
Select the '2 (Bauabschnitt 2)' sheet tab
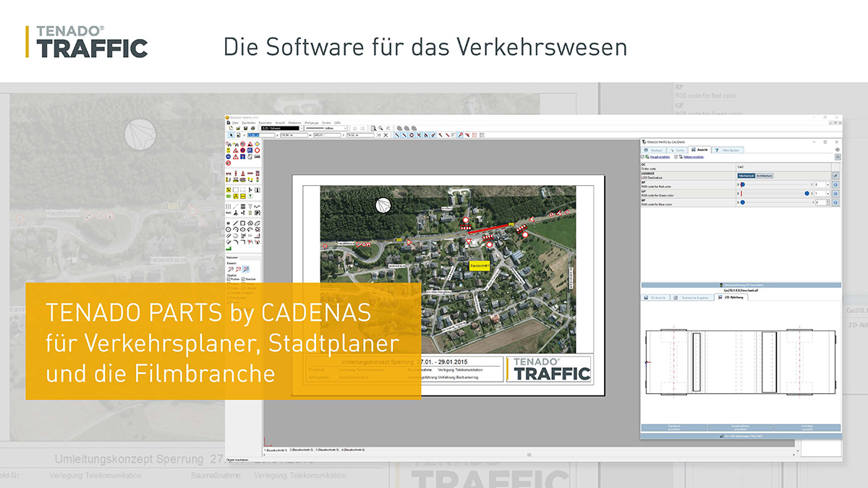click(301, 450)
